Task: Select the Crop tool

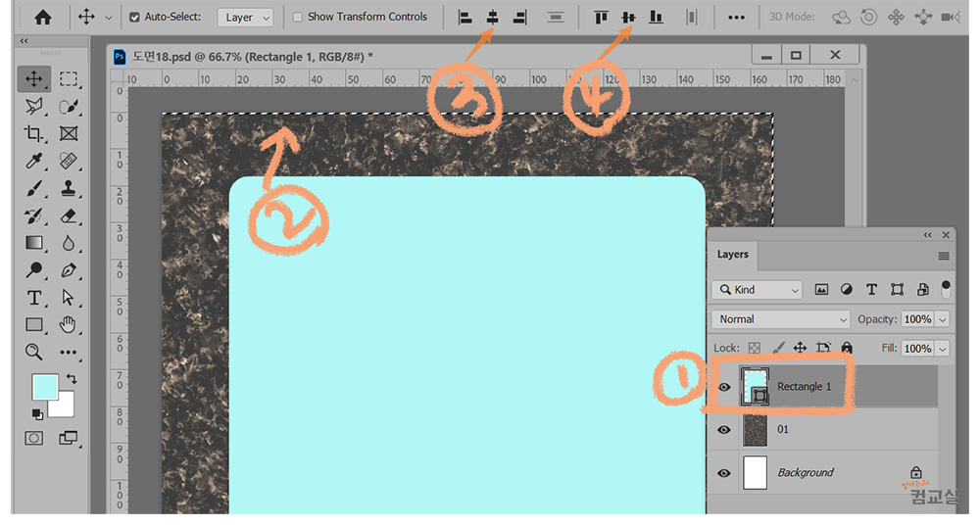Action: click(33, 133)
